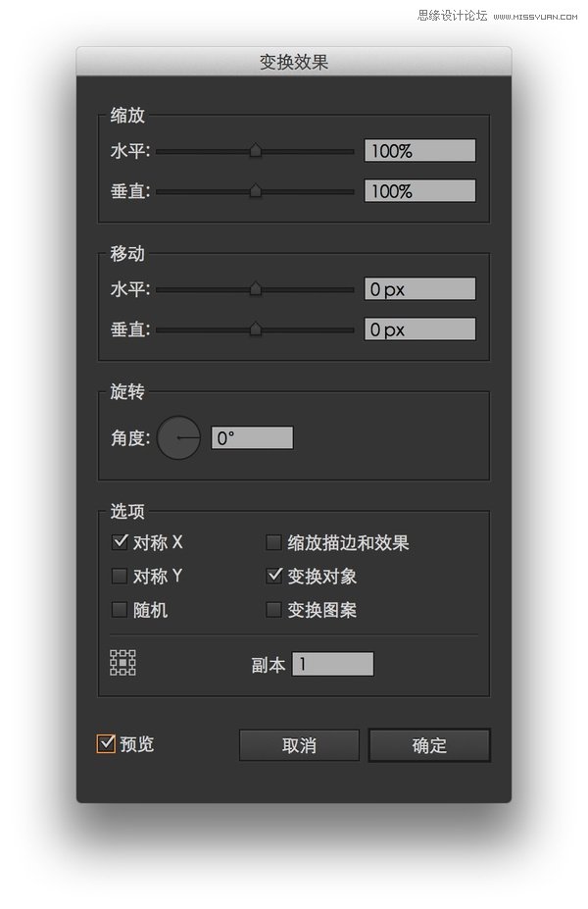Enable the 对称 Y checkbox
The height and width of the screenshot is (909, 588).
click(x=120, y=576)
